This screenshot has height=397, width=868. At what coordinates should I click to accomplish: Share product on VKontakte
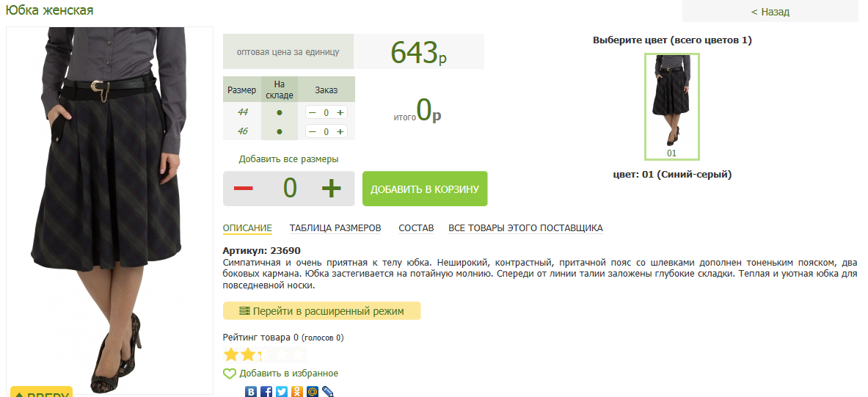click(251, 392)
